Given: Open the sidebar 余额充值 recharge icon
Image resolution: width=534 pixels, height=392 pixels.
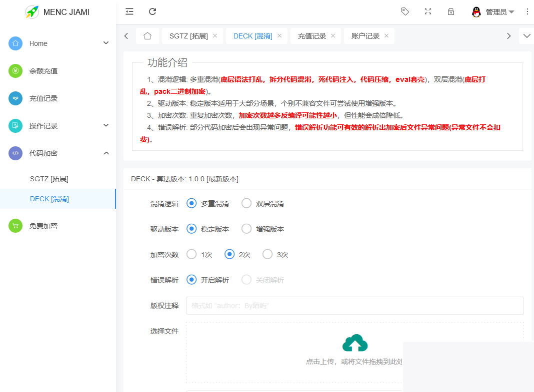Looking at the screenshot, I should point(15,71).
